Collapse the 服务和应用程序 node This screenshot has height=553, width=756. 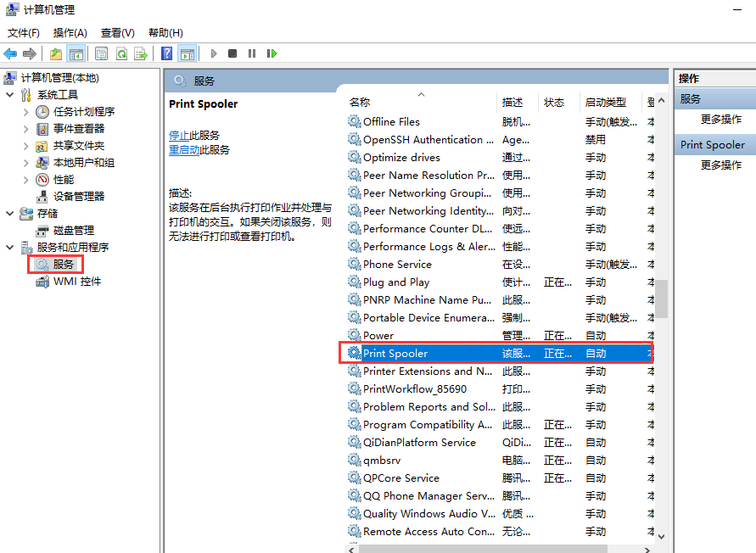pos(9,248)
